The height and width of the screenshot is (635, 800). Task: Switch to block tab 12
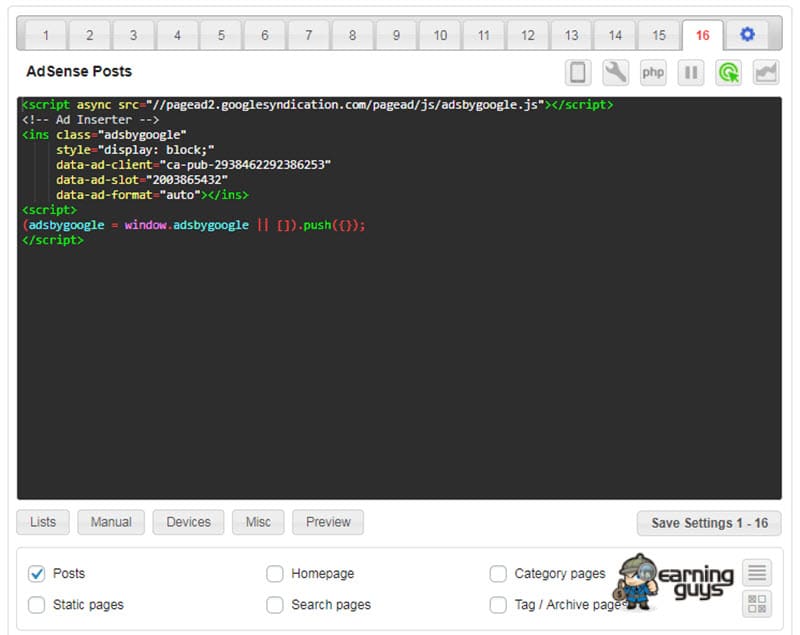pyautogui.click(x=528, y=35)
